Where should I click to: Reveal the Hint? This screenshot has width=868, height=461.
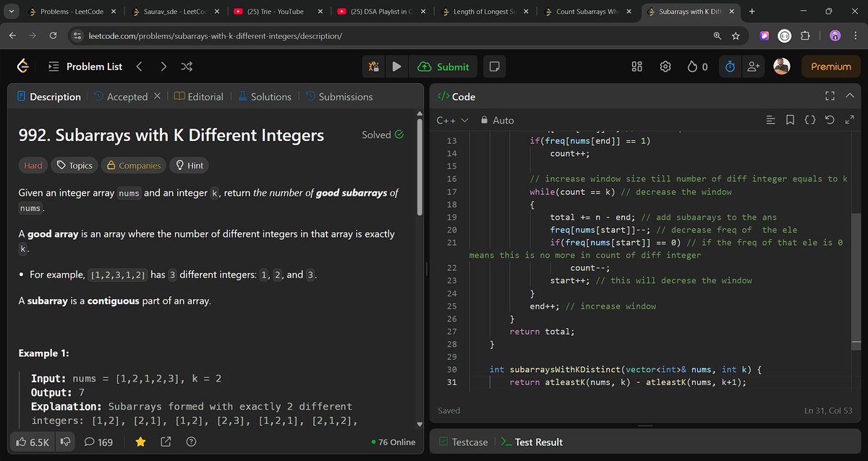pos(188,165)
